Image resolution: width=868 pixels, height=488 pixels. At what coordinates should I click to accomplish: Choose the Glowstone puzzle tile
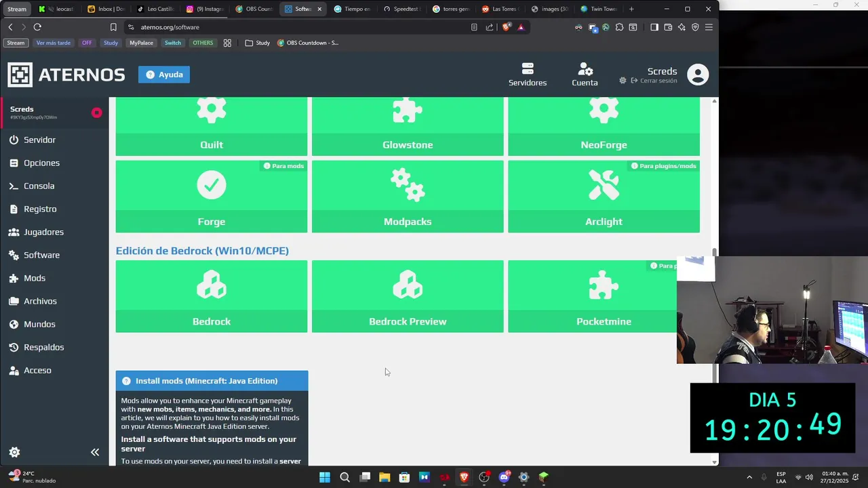pyautogui.click(x=408, y=127)
